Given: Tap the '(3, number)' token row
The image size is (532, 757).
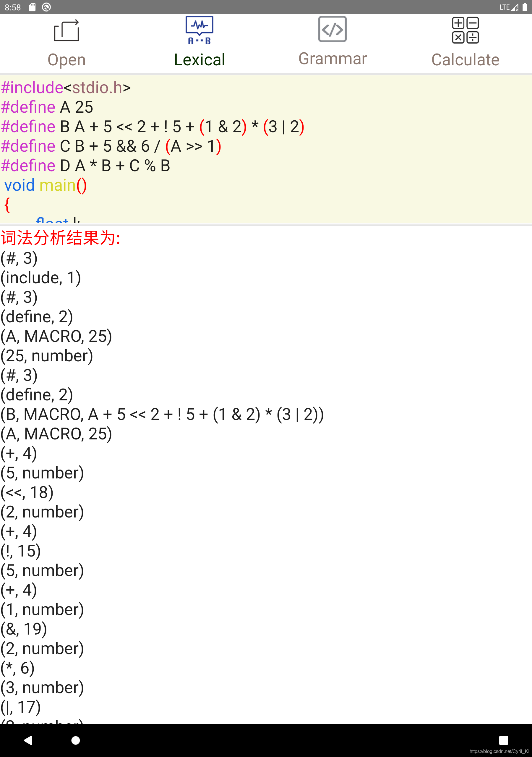Looking at the screenshot, I should 42,688.
